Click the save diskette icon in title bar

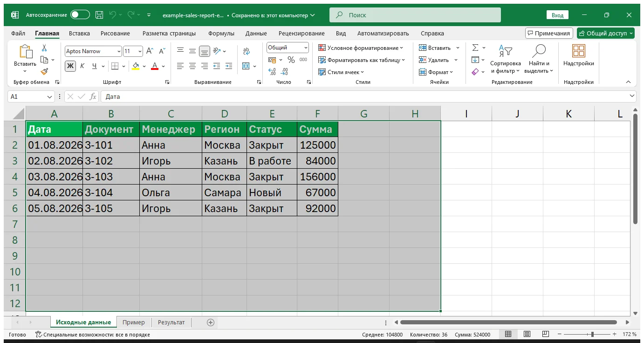pos(99,15)
